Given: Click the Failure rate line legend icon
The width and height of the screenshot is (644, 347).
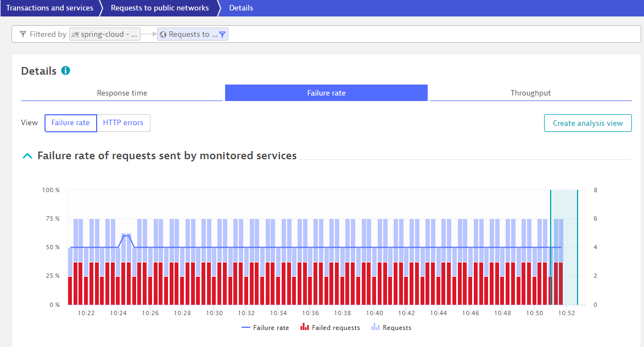Looking at the screenshot, I should [245, 328].
